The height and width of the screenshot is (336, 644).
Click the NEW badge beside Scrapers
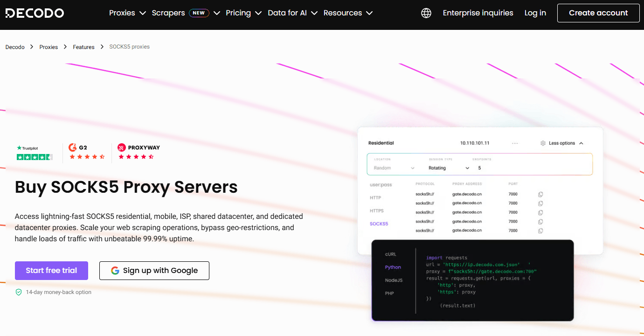(199, 13)
